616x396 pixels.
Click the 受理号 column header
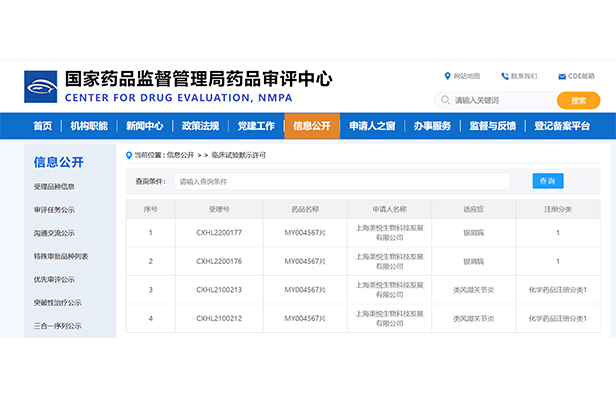click(x=219, y=209)
